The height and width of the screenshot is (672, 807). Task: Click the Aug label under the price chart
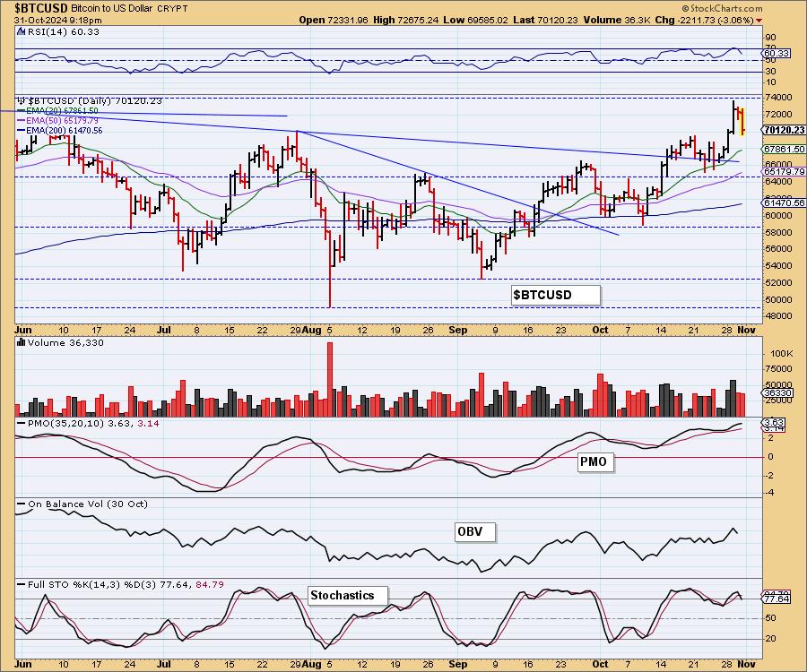click(312, 330)
